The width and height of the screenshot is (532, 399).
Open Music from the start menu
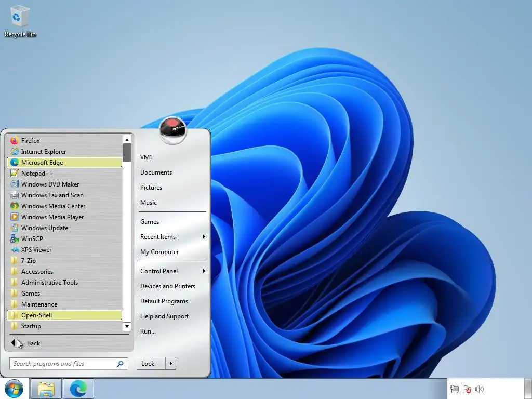(172, 203)
